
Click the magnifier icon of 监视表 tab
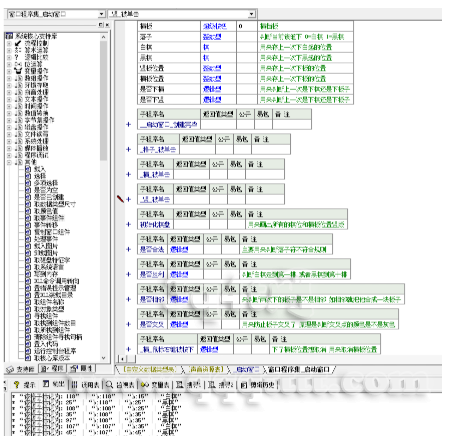(x=109, y=385)
